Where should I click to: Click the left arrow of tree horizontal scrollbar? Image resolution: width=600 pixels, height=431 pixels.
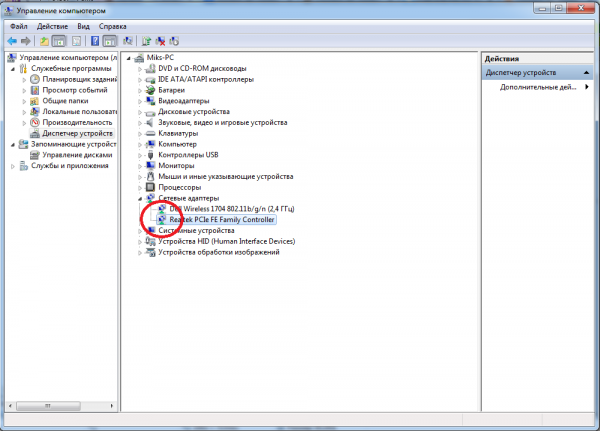point(10,406)
